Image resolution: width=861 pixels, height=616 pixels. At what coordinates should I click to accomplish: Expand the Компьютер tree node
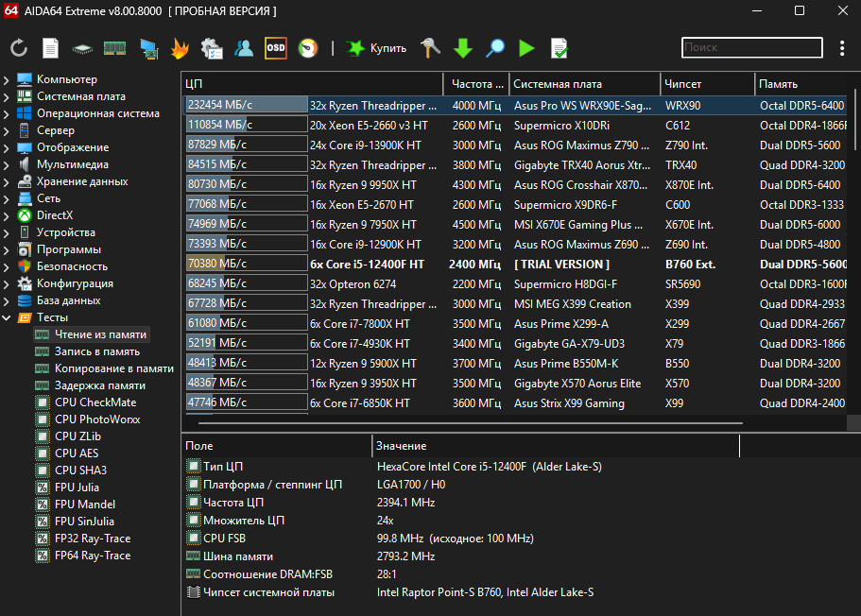pyautogui.click(x=7, y=79)
